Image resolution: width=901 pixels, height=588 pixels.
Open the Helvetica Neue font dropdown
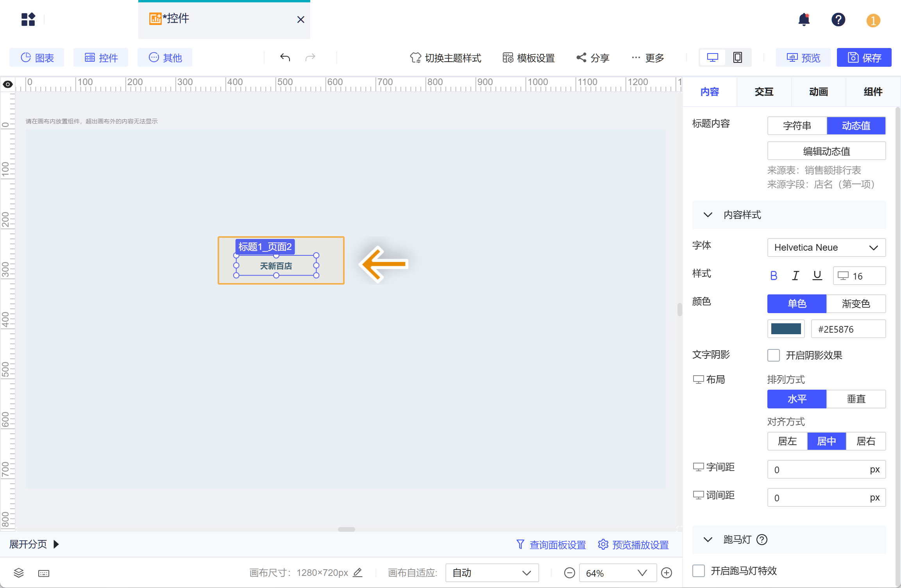[x=826, y=248]
